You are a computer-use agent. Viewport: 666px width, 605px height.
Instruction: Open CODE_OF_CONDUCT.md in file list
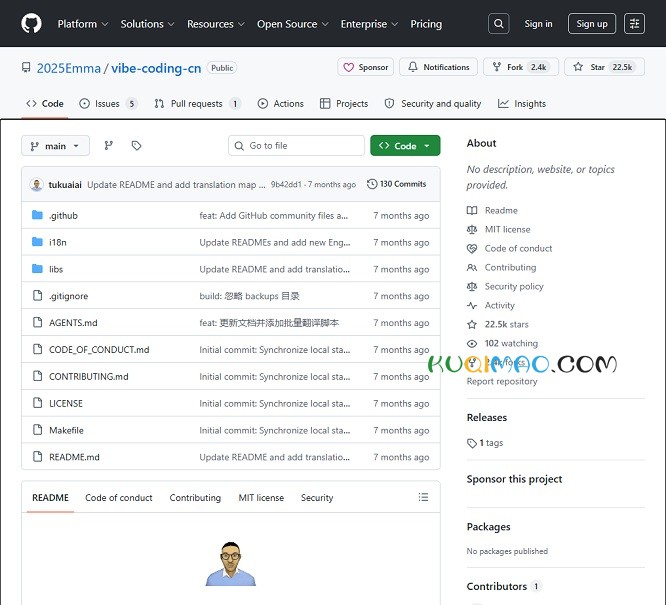point(99,350)
